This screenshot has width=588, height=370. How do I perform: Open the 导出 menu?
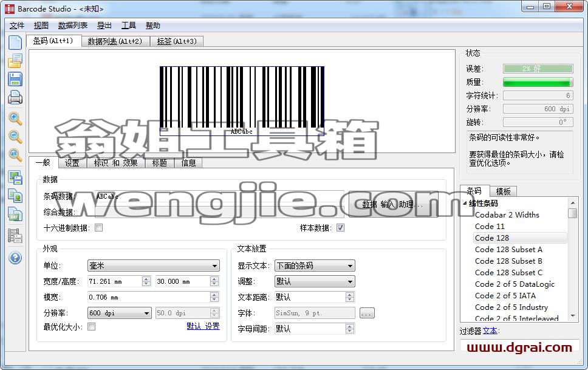[104, 26]
